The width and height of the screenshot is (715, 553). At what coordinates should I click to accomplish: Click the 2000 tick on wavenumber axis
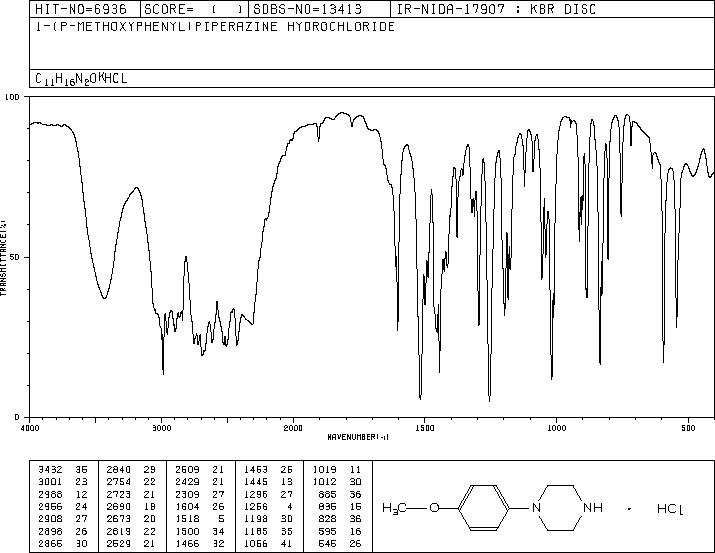tap(292, 428)
